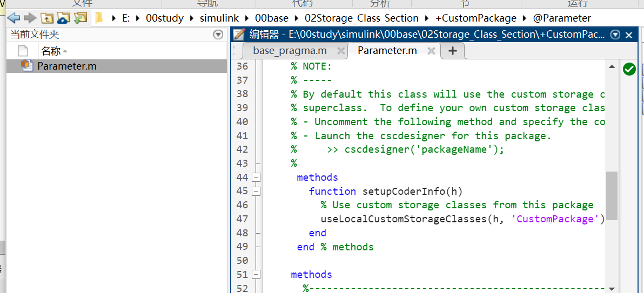Click the green code analyzer checkmark
644x293 pixels.
coord(629,69)
